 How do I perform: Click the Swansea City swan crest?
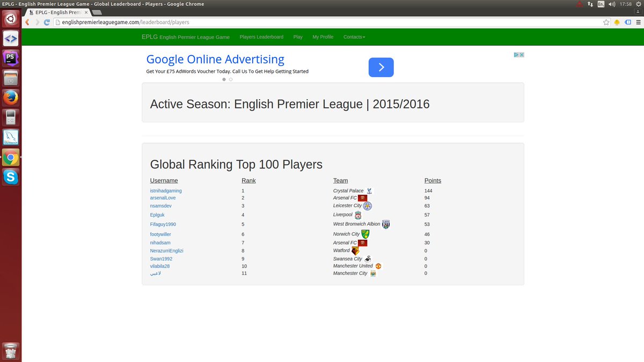point(368,258)
